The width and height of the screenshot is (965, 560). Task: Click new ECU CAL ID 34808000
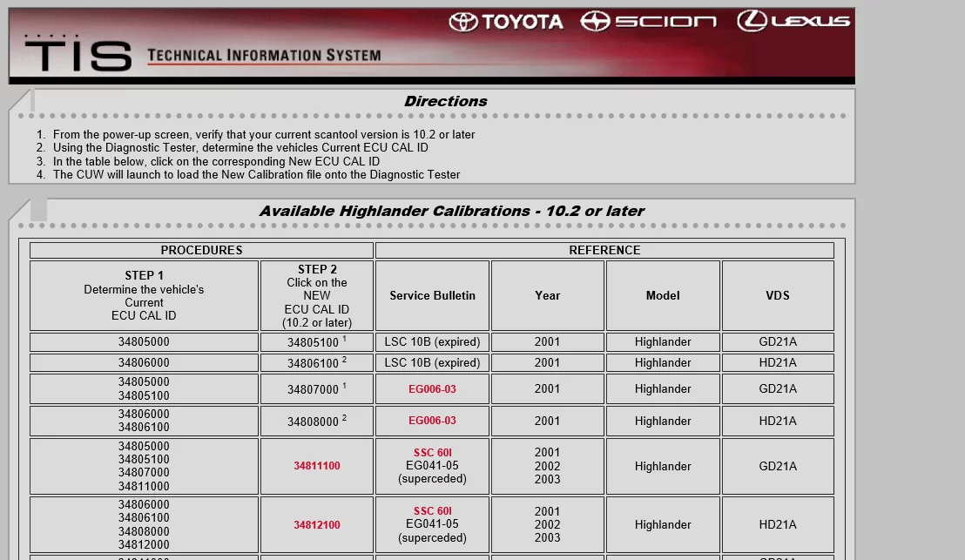tap(313, 421)
